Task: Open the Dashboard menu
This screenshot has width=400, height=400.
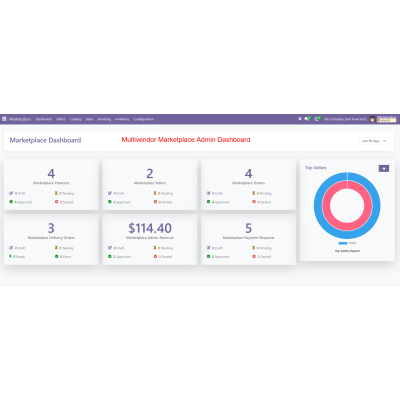Action: click(44, 119)
